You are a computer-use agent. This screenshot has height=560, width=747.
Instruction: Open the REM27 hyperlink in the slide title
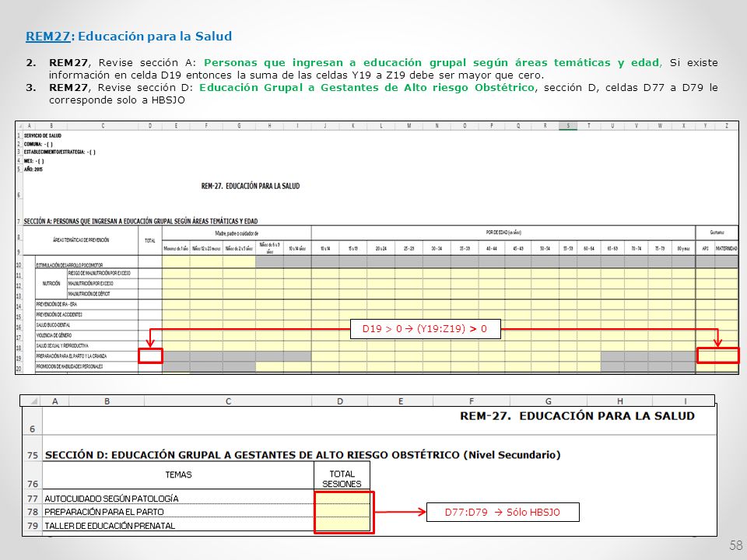tap(48, 37)
